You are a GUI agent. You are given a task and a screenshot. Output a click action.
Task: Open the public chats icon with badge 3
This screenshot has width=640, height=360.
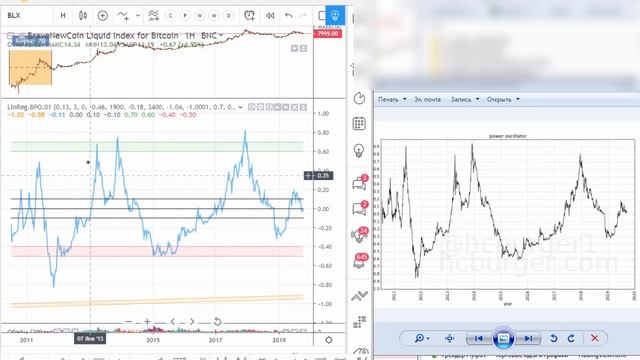[360, 182]
